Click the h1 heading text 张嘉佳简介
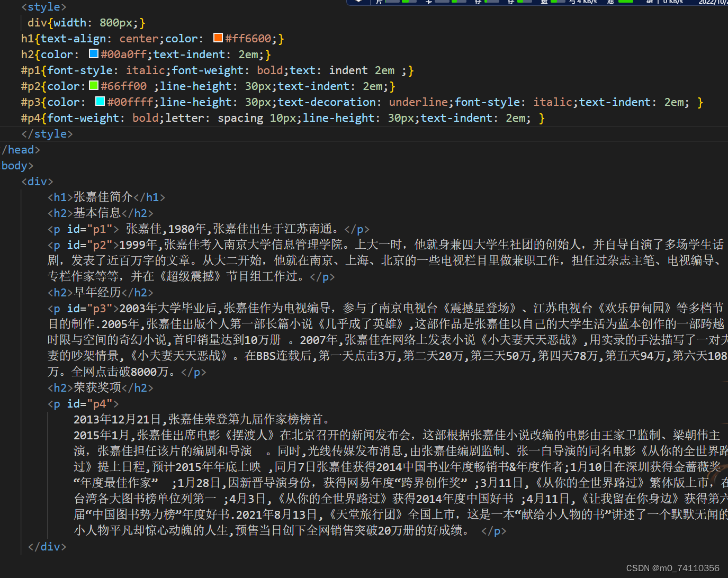 coord(103,197)
